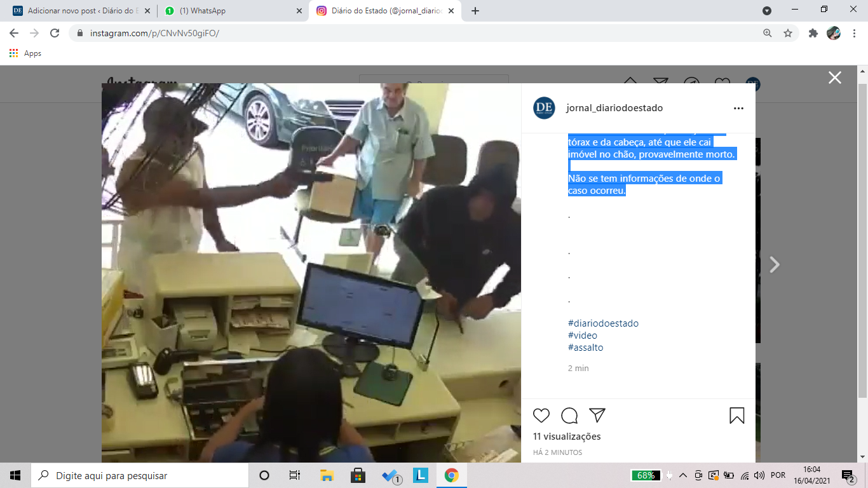The image size is (868, 488).
Task: Click the address bar URL
Action: pyautogui.click(x=154, y=33)
